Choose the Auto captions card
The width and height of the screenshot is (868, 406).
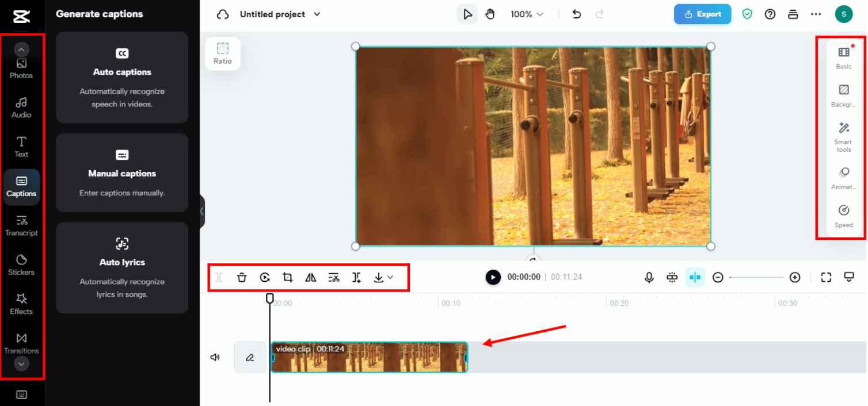click(122, 78)
